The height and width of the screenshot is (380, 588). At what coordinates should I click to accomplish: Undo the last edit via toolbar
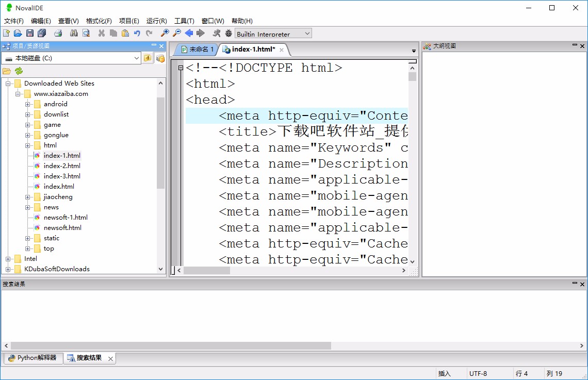coord(137,34)
